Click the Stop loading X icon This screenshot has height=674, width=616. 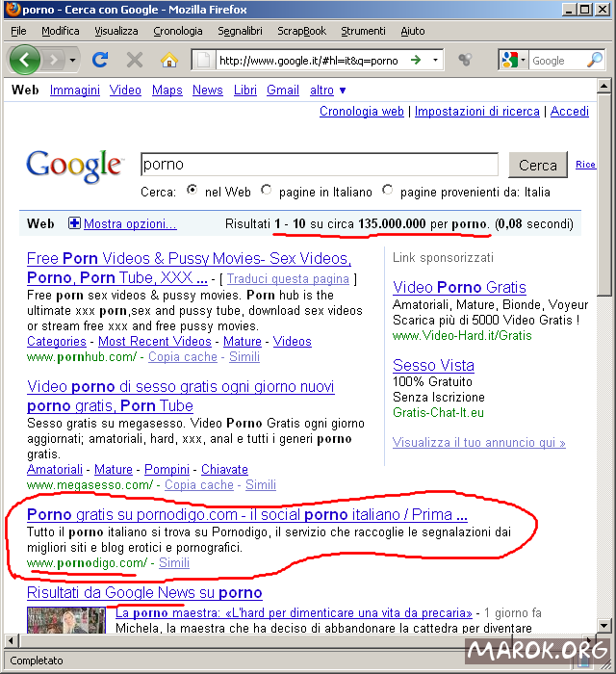135,60
